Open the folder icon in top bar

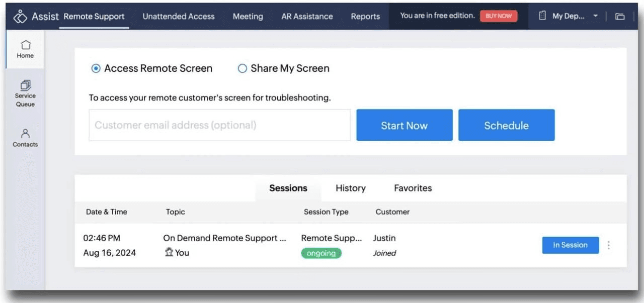click(x=620, y=16)
